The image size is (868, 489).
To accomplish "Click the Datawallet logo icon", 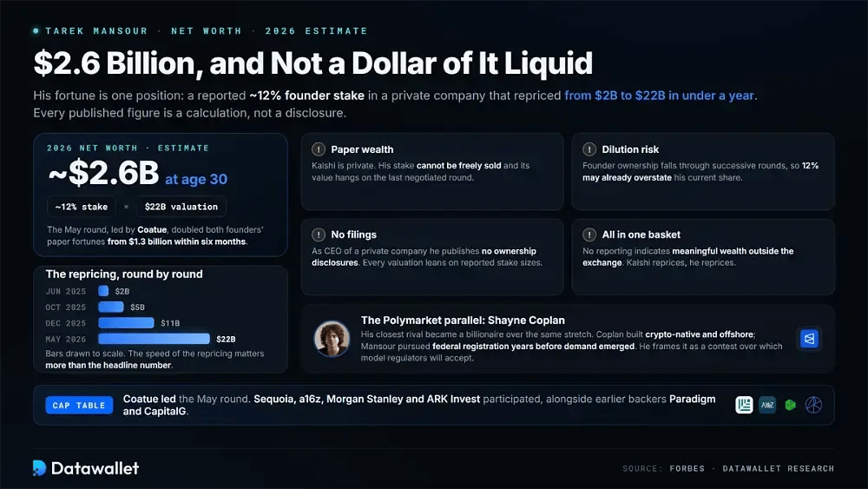I will point(39,468).
